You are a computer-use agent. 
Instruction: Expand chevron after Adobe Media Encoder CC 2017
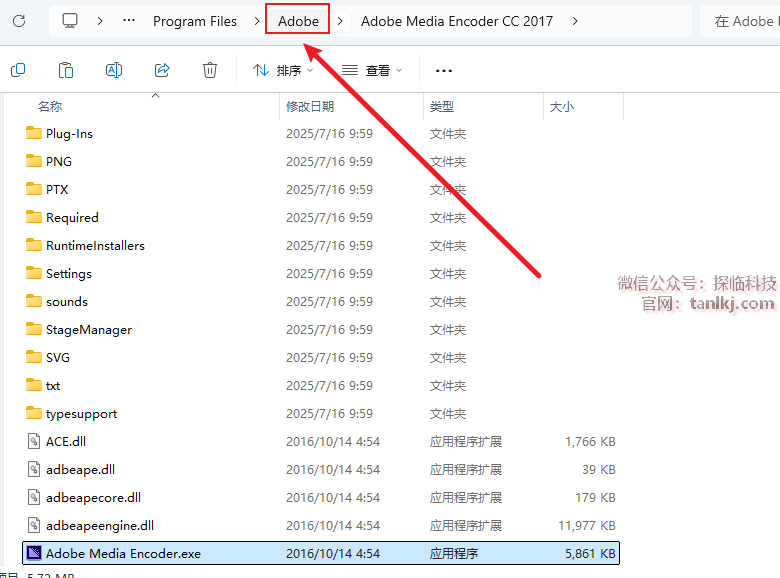[575, 21]
